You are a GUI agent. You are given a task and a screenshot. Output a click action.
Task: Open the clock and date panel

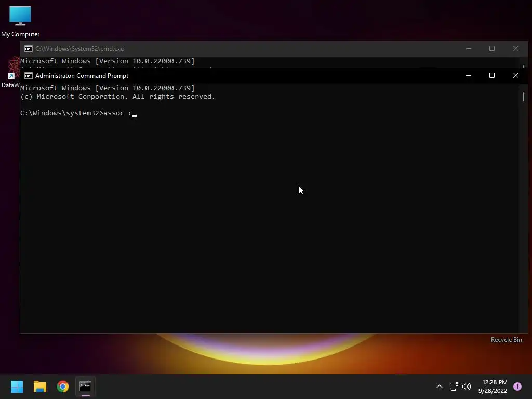point(493,387)
